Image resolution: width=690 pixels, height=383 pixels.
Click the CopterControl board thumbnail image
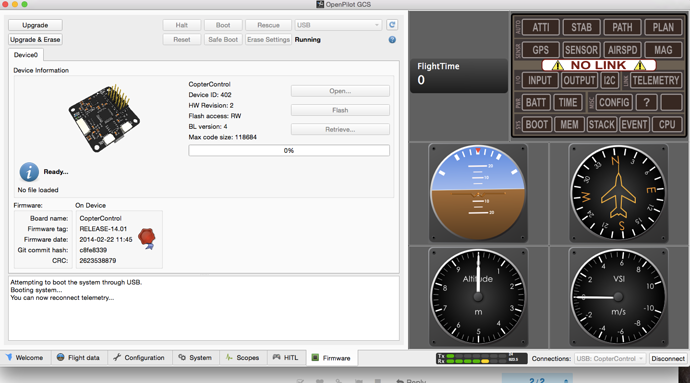click(104, 118)
